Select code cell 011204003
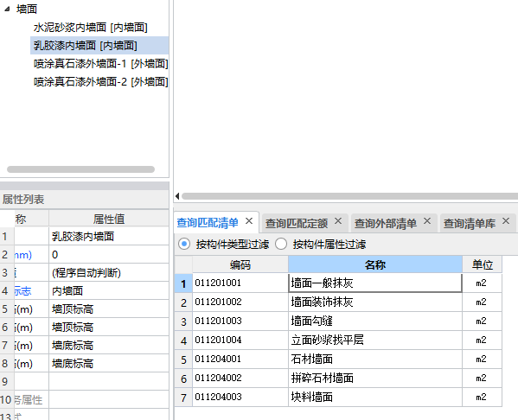 [240, 397]
